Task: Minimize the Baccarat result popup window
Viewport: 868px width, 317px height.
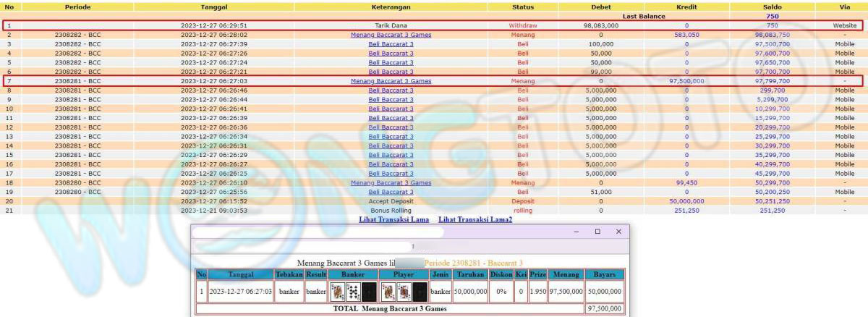Action: point(576,232)
